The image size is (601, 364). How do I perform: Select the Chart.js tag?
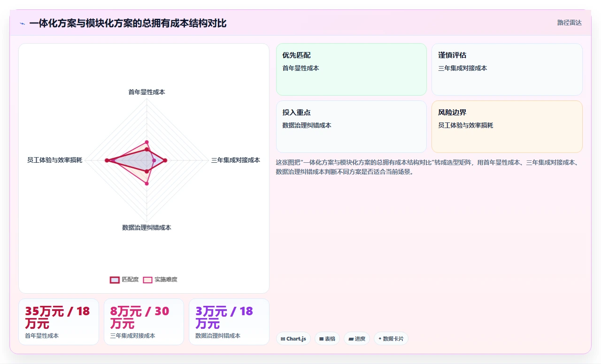coord(293,339)
